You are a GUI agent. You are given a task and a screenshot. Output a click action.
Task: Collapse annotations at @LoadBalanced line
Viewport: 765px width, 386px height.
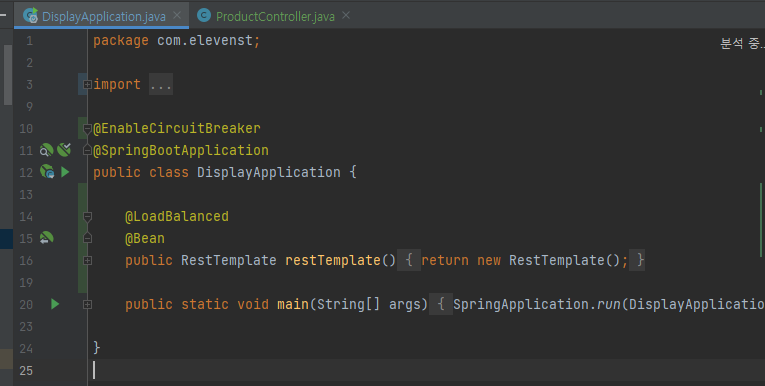87,217
